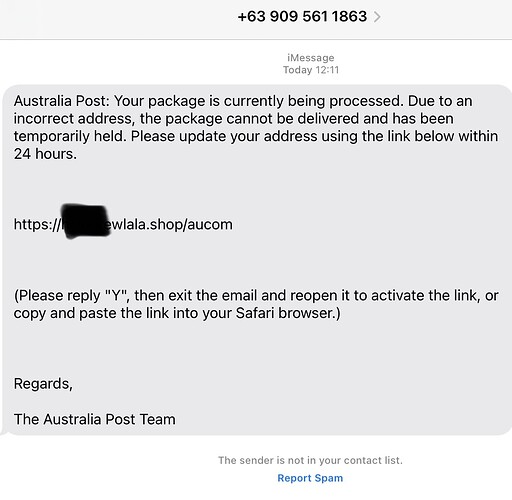512x500 pixels.
Task: Click the "https://" prefix of the link
Action: click(x=37, y=224)
